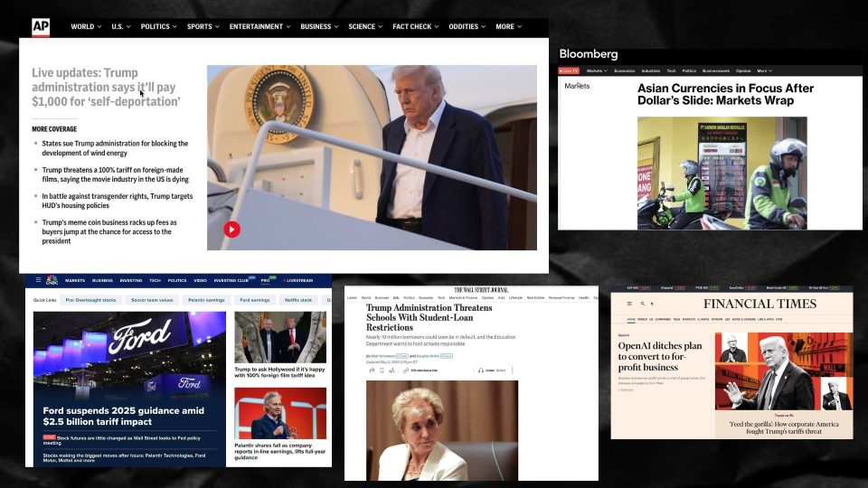Click CNBC quick link Ford earnings
This screenshot has width=868, height=488.
(x=255, y=300)
